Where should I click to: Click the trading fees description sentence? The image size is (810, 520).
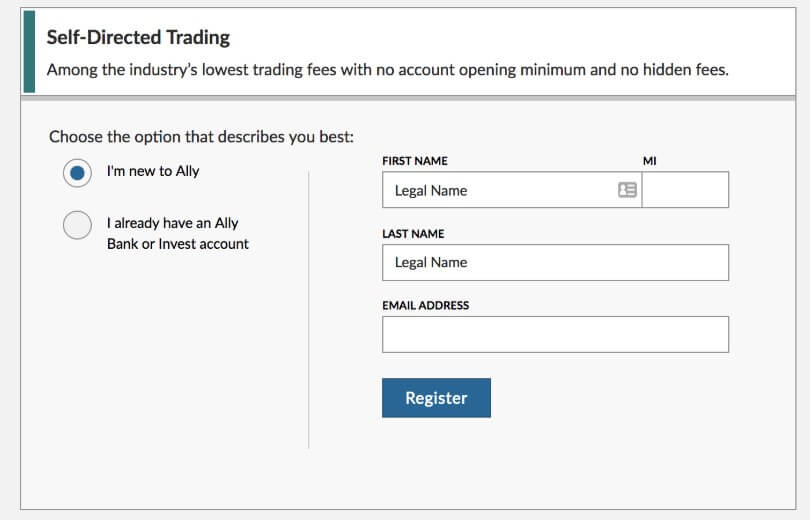click(x=387, y=70)
